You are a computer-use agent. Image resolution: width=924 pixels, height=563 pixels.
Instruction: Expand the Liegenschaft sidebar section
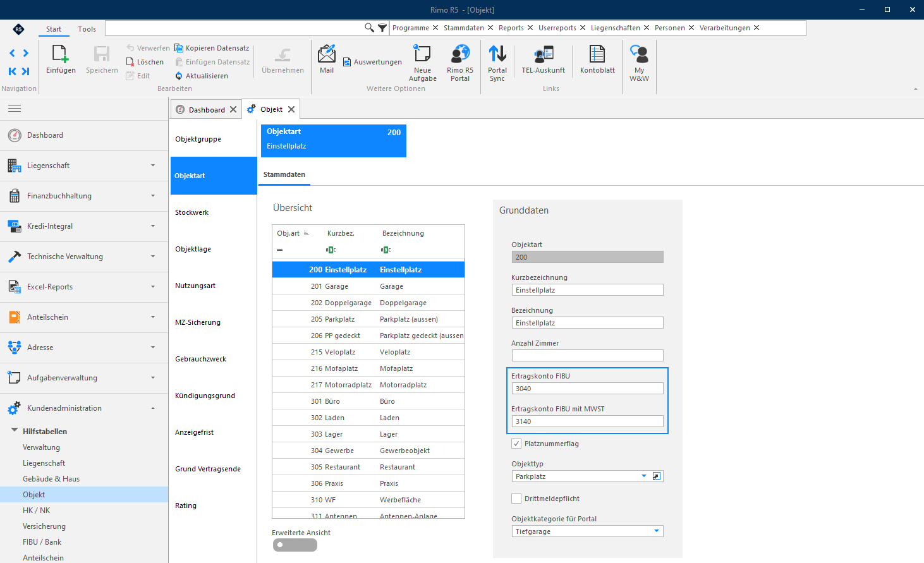[x=84, y=166]
